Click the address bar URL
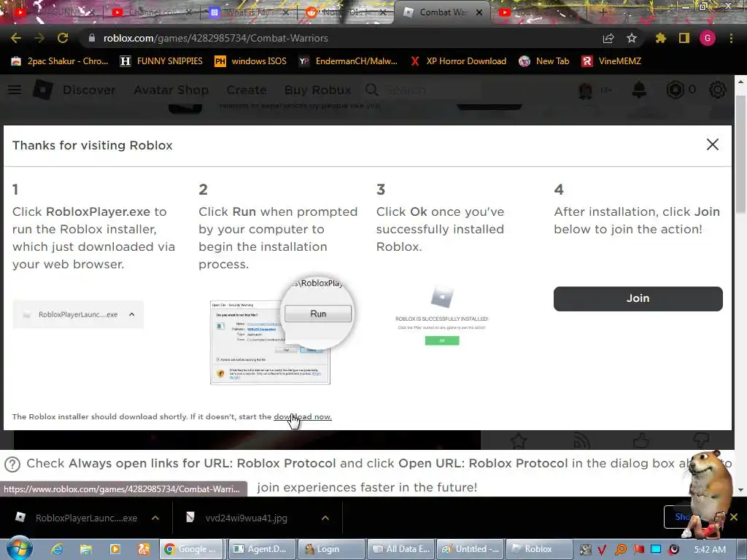 coord(216,38)
